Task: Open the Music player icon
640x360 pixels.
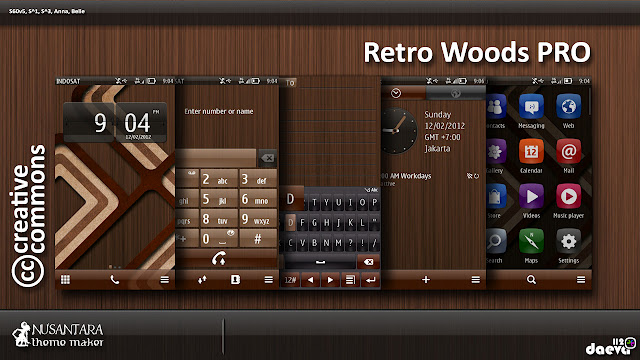Action: [569, 196]
